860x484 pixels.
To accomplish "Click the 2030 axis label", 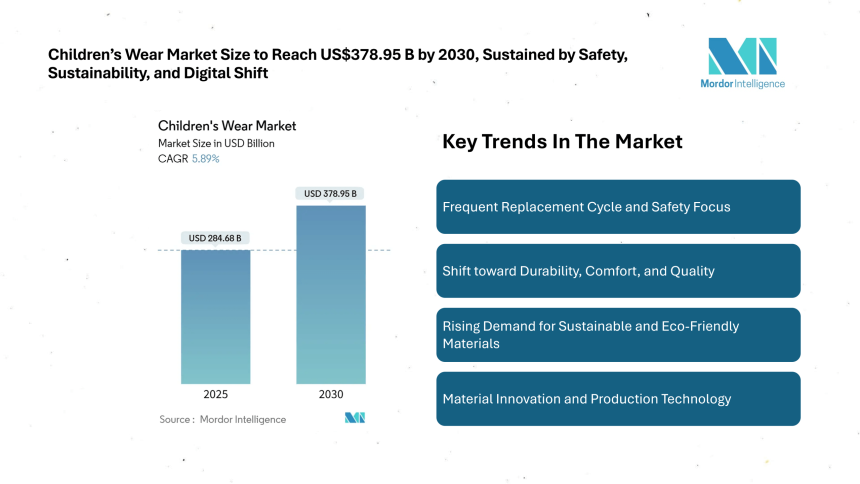I will click(x=330, y=395).
